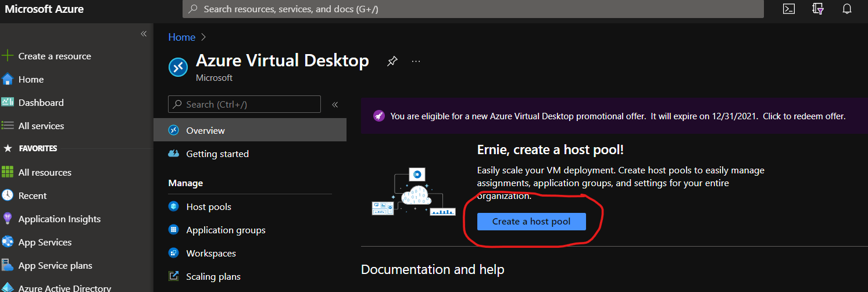Click the rocket icon in promo banner

point(378,116)
